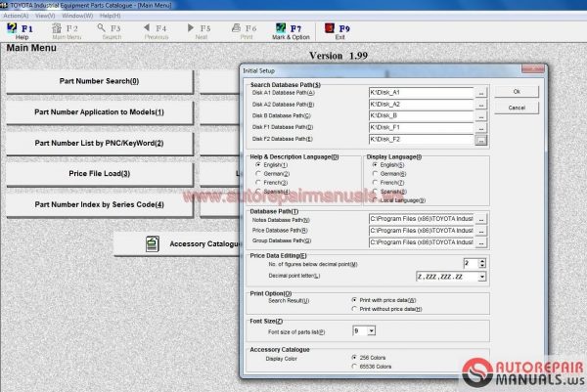This screenshot has width=587, height=392.
Task: Click the application icon in title bar
Action: [x=3, y=5]
